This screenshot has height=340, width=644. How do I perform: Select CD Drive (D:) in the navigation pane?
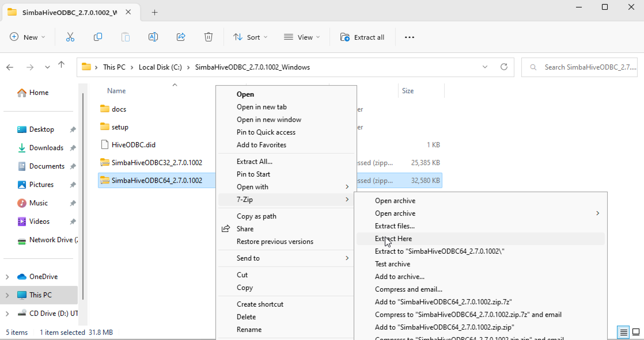(x=48, y=313)
